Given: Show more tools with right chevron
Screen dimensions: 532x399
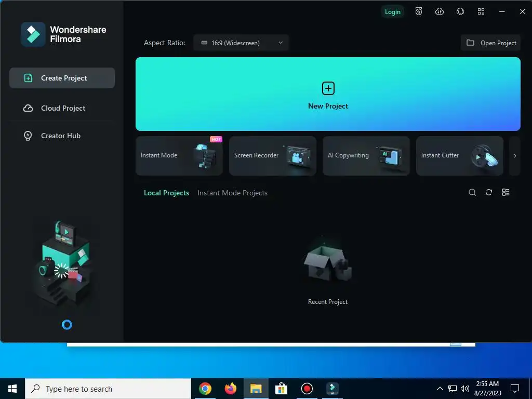Looking at the screenshot, I should (515, 156).
